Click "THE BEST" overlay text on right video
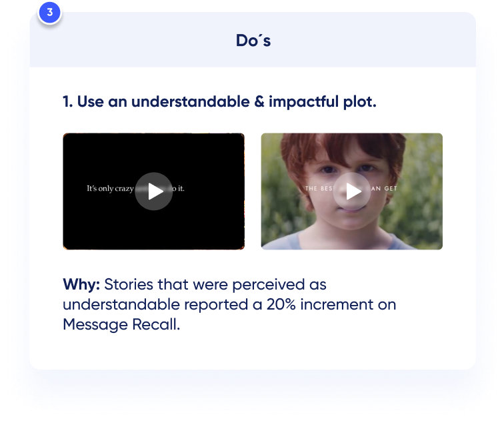The image size is (504, 421). tap(320, 188)
